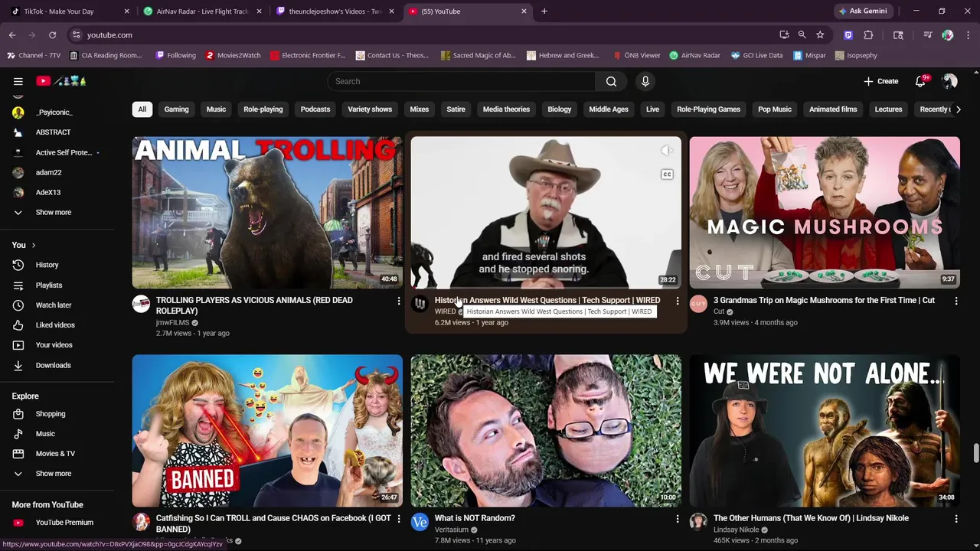Expand the You section chevron
Image resolution: width=980 pixels, height=551 pixels.
pyautogui.click(x=33, y=245)
